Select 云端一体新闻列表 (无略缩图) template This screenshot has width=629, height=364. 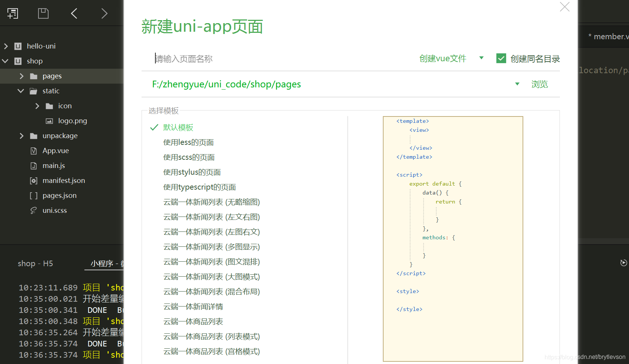pos(211,202)
